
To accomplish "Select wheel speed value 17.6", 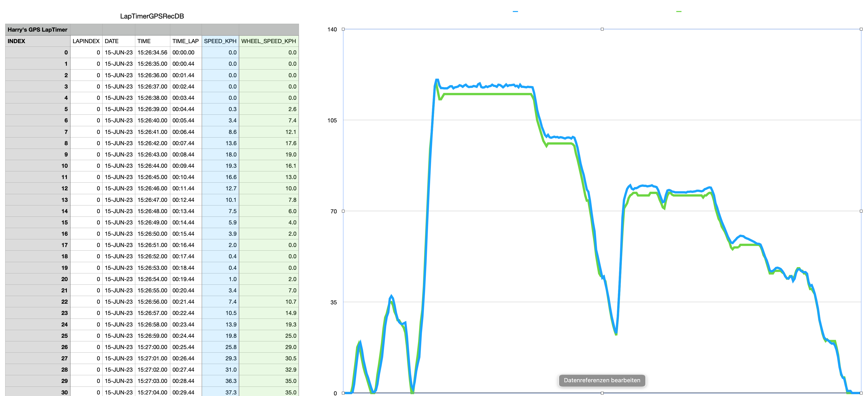I will click(x=269, y=143).
